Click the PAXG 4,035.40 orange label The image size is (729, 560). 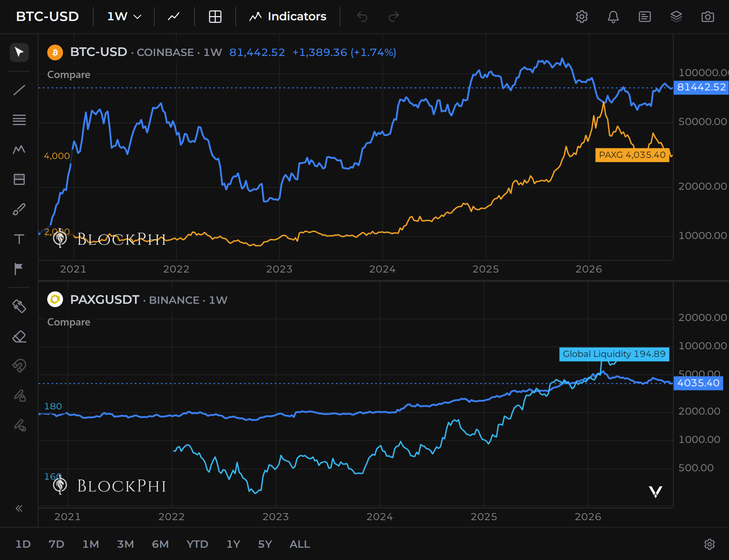point(632,155)
